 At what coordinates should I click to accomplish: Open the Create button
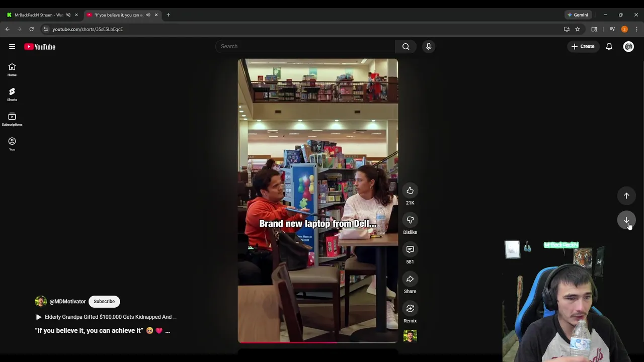[583, 46]
